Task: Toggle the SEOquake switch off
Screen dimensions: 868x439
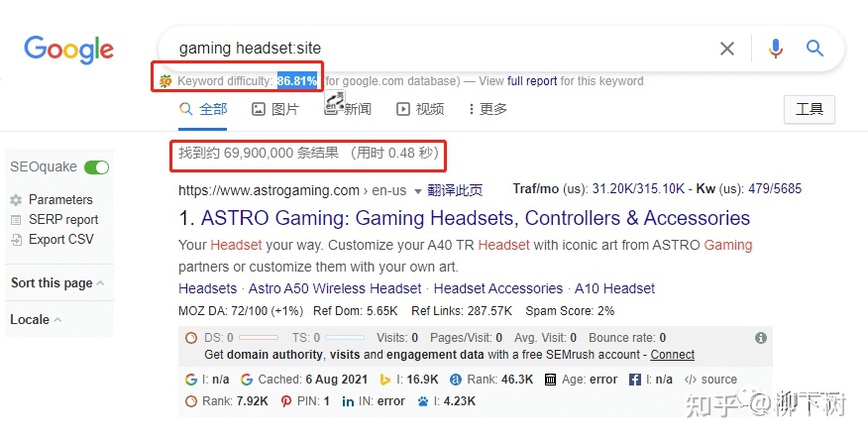Action: click(96, 167)
